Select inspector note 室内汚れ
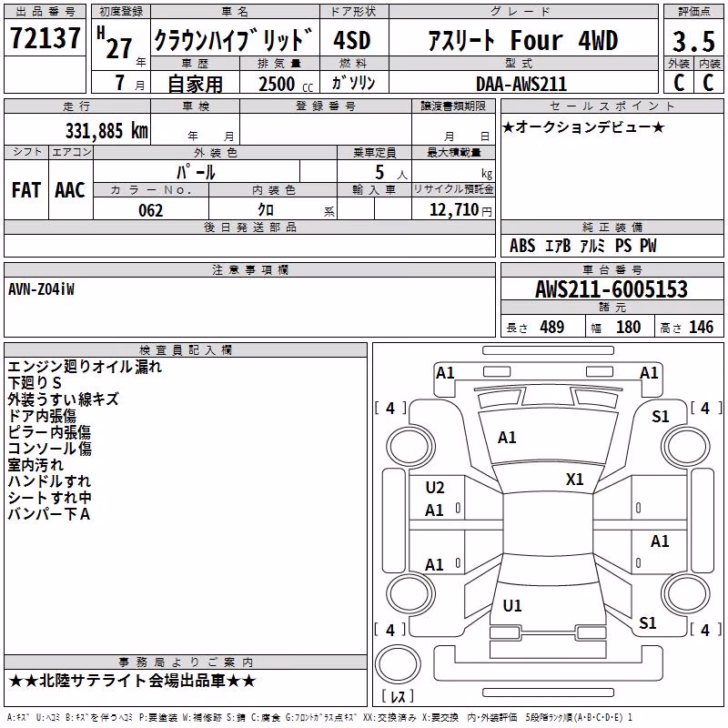728x728 pixels. (35, 465)
